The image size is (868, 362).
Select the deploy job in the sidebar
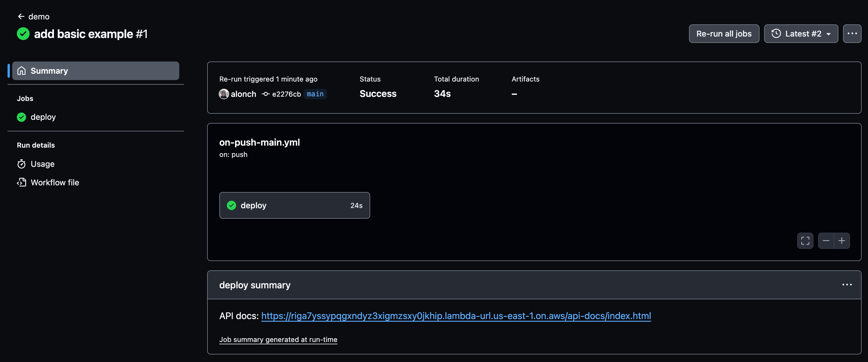click(x=44, y=117)
